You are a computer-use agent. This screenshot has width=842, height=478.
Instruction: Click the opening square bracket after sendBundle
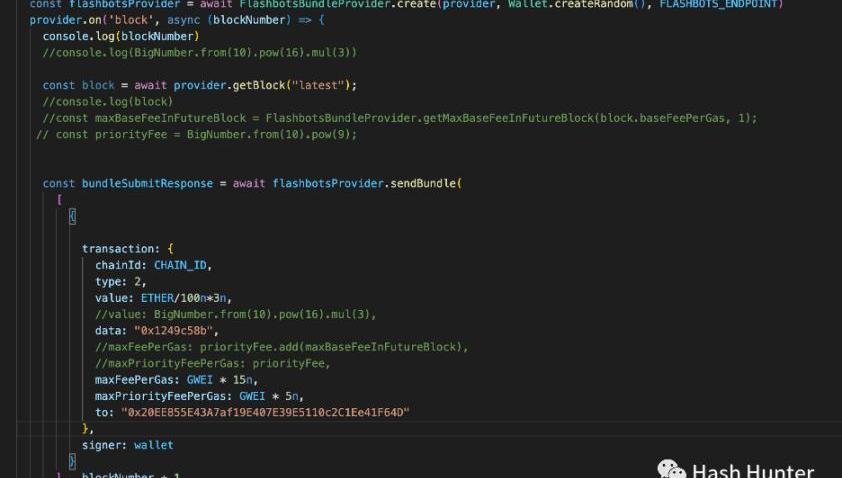(60, 199)
